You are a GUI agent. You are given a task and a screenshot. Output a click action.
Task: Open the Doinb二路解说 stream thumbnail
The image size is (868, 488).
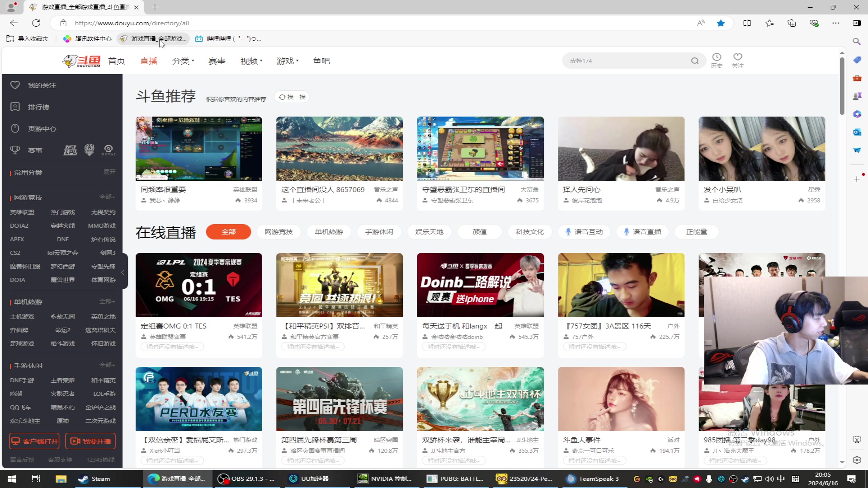pos(480,285)
